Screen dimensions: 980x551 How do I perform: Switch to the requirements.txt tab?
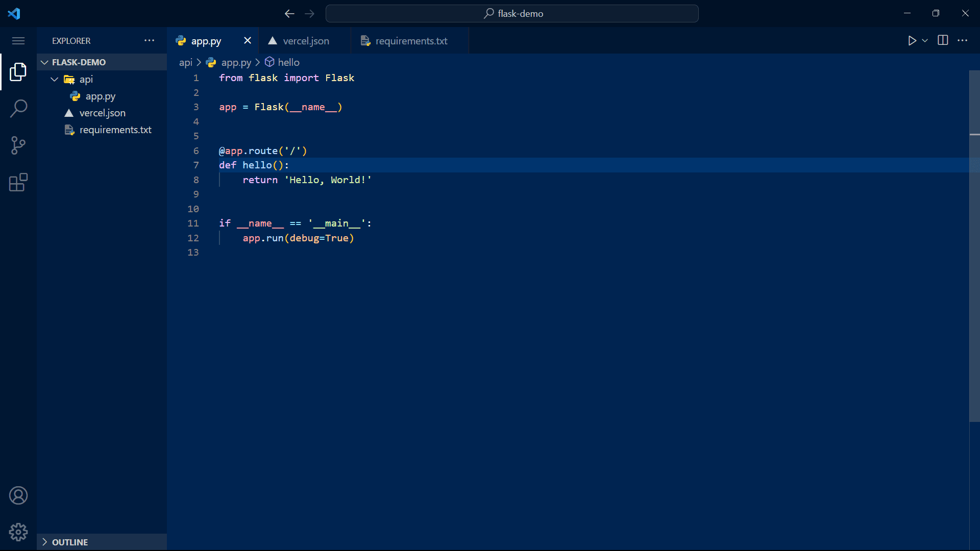(410, 41)
